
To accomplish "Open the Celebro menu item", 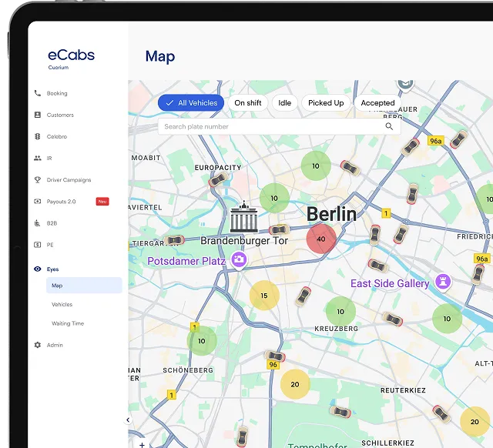I will point(57,137).
